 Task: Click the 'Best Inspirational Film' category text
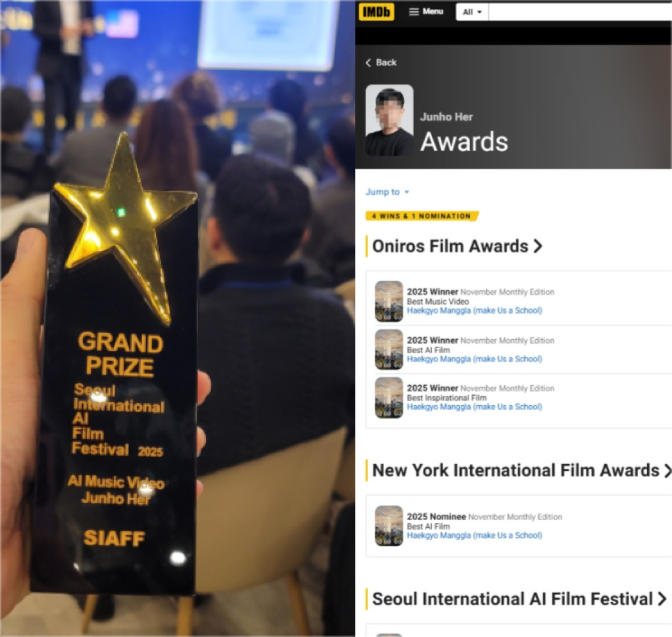(447, 398)
